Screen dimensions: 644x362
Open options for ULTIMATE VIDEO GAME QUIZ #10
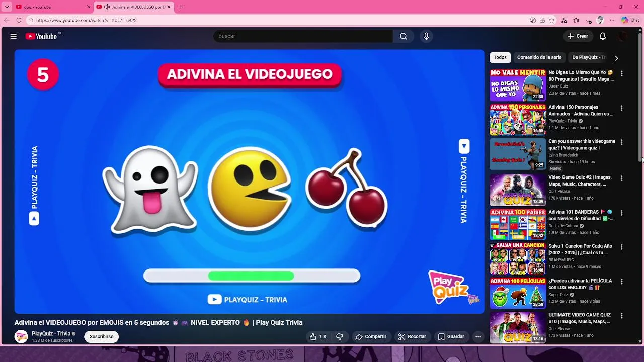622,316
